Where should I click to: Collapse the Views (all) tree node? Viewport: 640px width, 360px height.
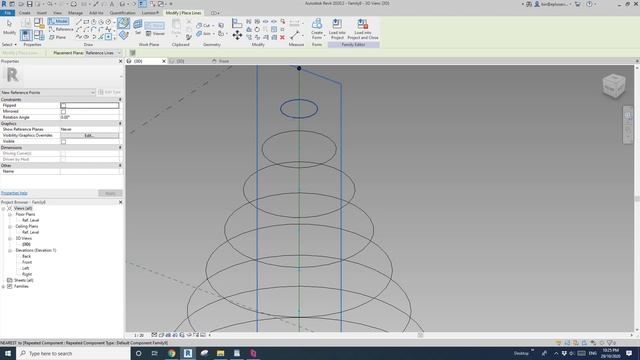(3, 209)
